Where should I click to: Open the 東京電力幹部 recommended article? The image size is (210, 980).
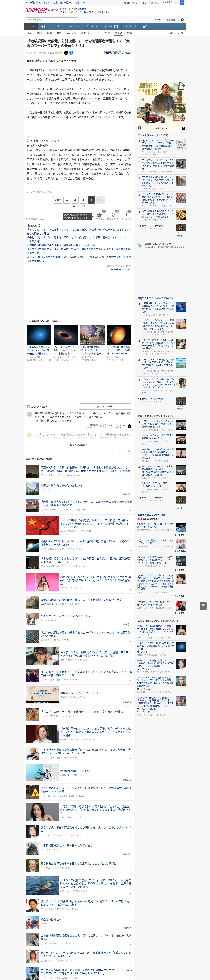click(85, 469)
